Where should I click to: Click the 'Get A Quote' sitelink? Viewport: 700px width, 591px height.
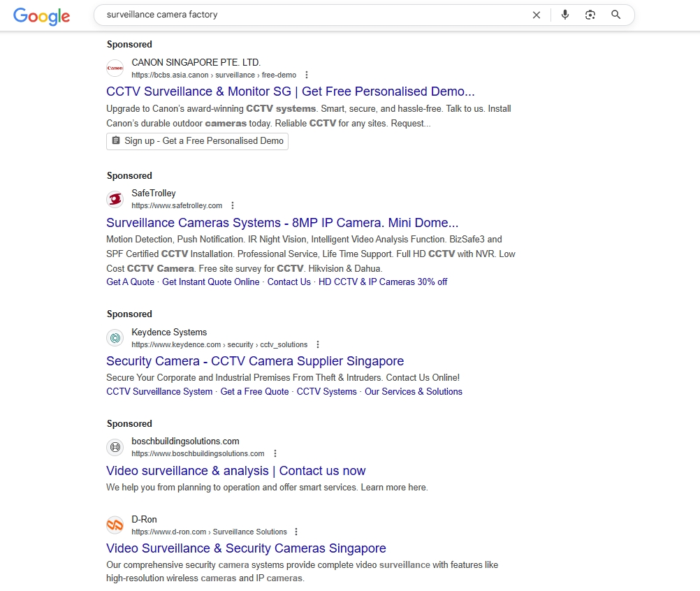tap(131, 282)
